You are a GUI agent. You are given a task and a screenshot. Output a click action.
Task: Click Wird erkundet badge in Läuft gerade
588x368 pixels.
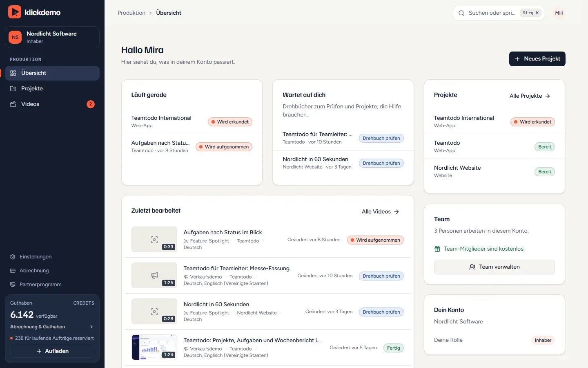(x=230, y=122)
